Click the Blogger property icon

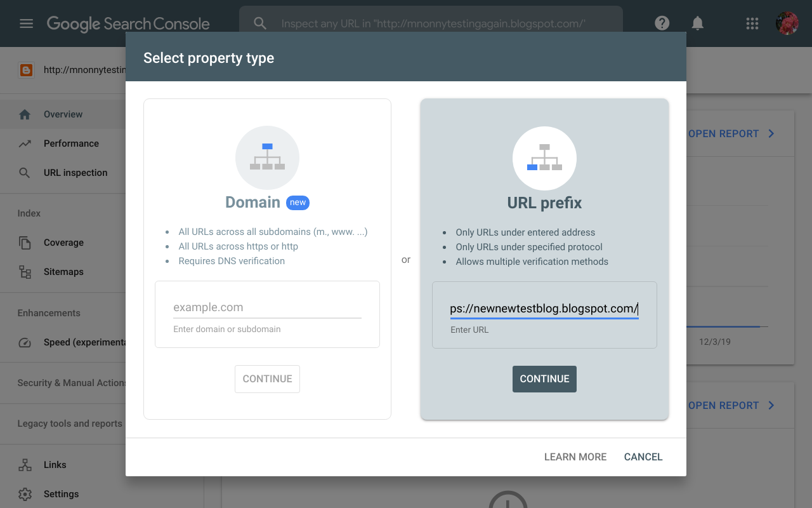pyautogui.click(x=26, y=70)
